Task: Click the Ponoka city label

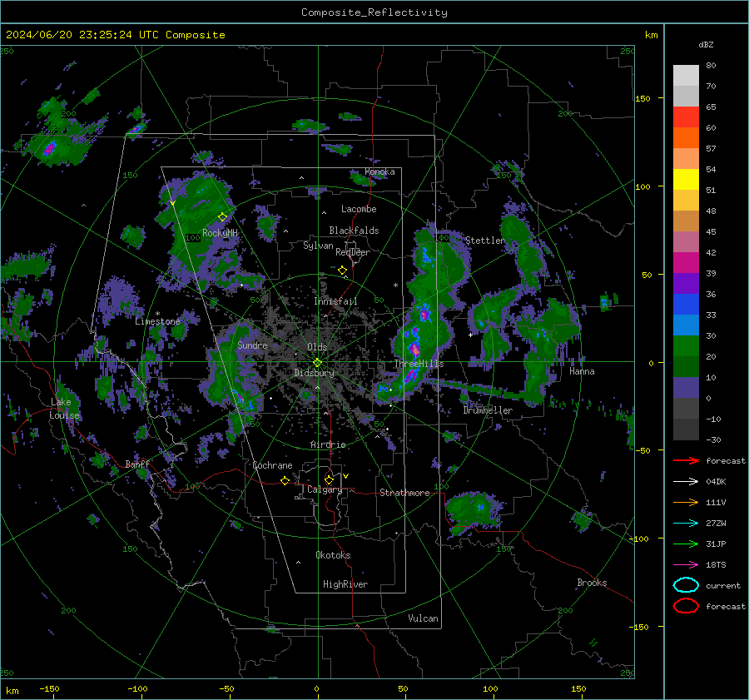Action: 379,171
